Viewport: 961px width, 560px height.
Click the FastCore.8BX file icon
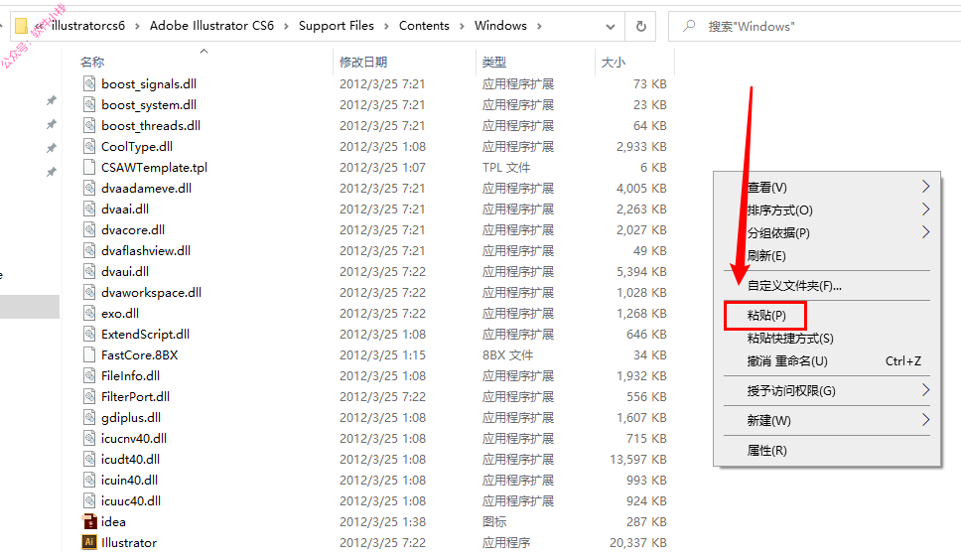pyautogui.click(x=89, y=354)
